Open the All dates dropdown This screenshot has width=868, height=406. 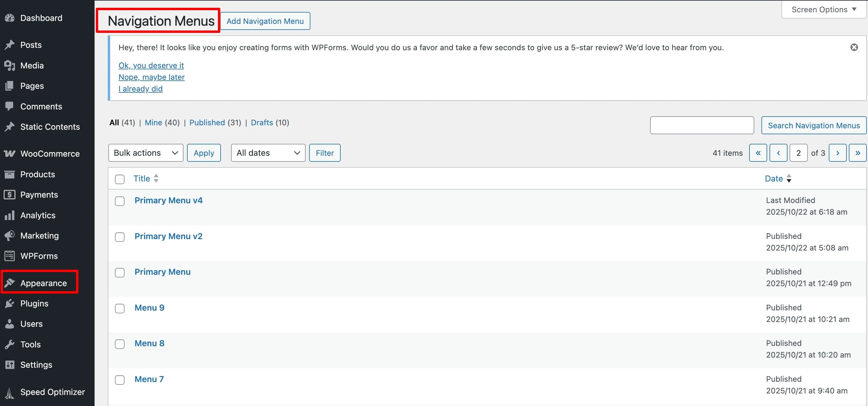268,153
